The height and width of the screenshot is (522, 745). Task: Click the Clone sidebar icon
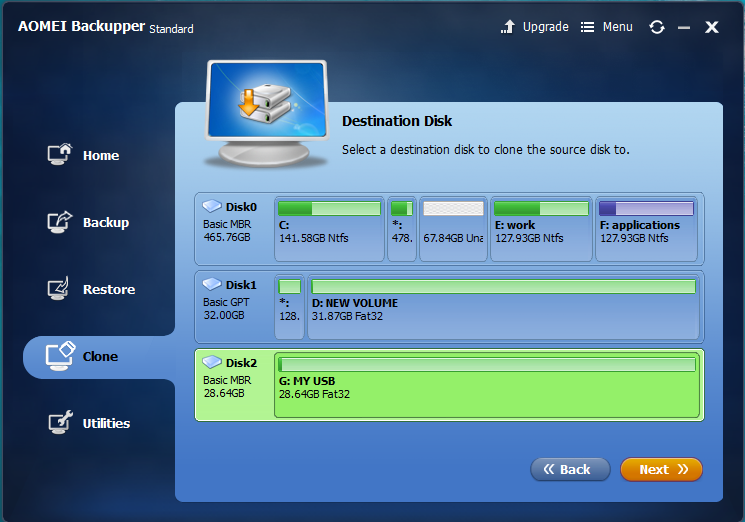coord(60,356)
